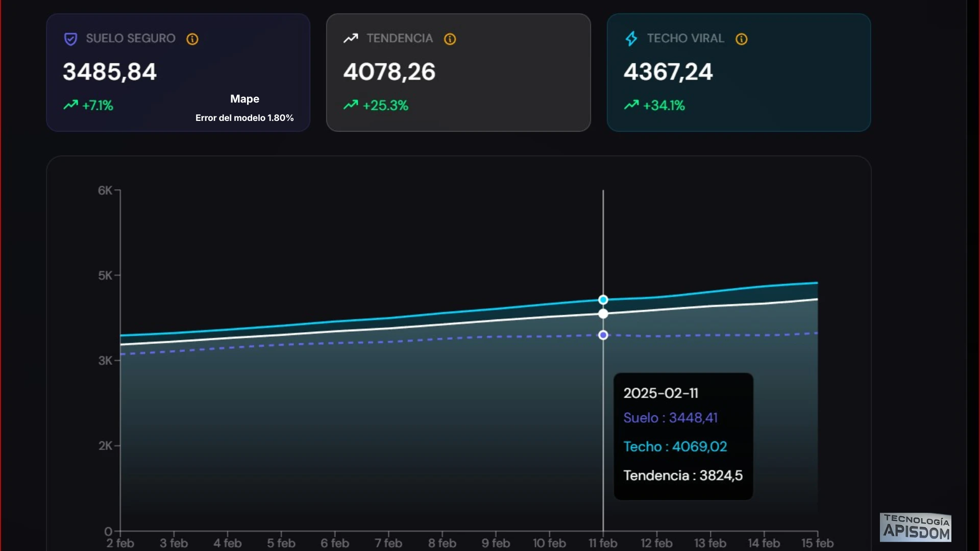Click the +25.3% percentage text
This screenshot has width=980, height=551.
[385, 106]
